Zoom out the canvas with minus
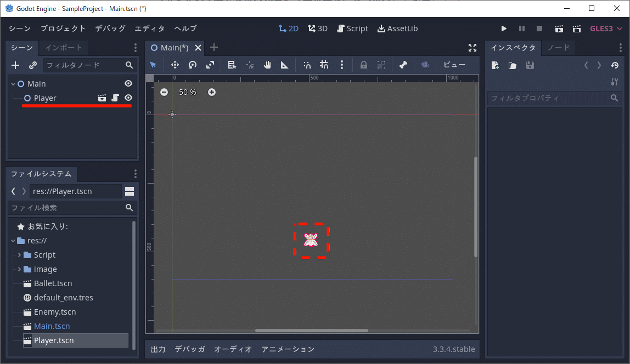630x364 pixels. tap(164, 92)
